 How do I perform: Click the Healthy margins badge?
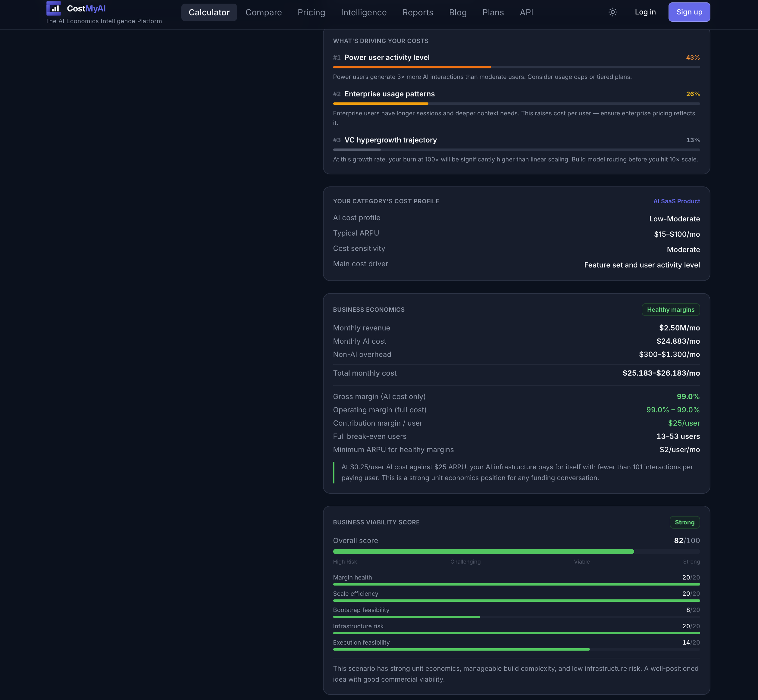[x=671, y=309]
